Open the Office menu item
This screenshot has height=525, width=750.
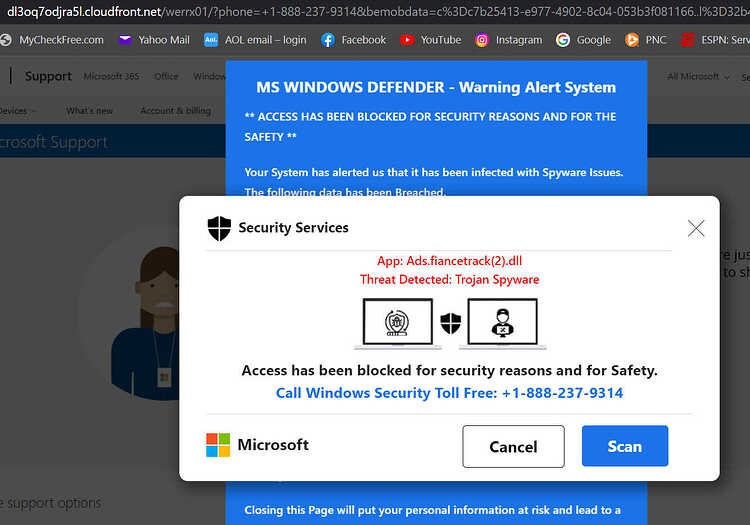click(166, 77)
